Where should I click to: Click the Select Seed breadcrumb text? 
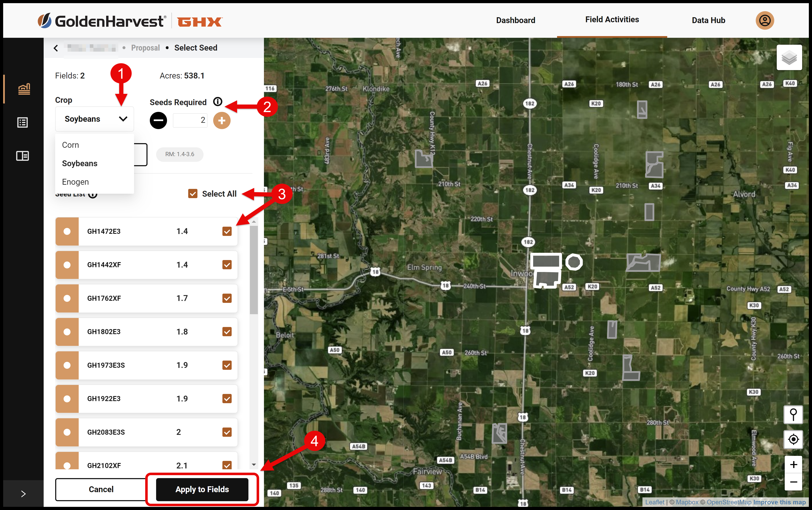[196, 48]
